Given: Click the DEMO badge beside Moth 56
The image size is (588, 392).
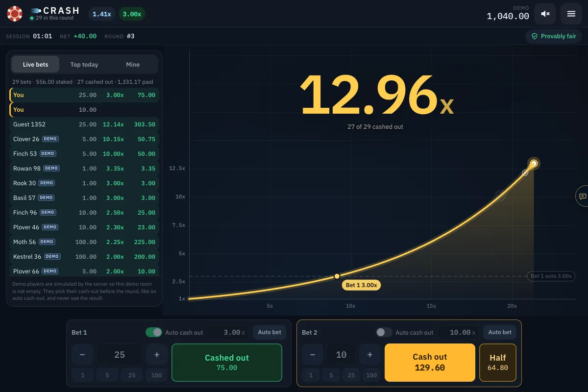Looking at the screenshot, I should click(x=47, y=242).
